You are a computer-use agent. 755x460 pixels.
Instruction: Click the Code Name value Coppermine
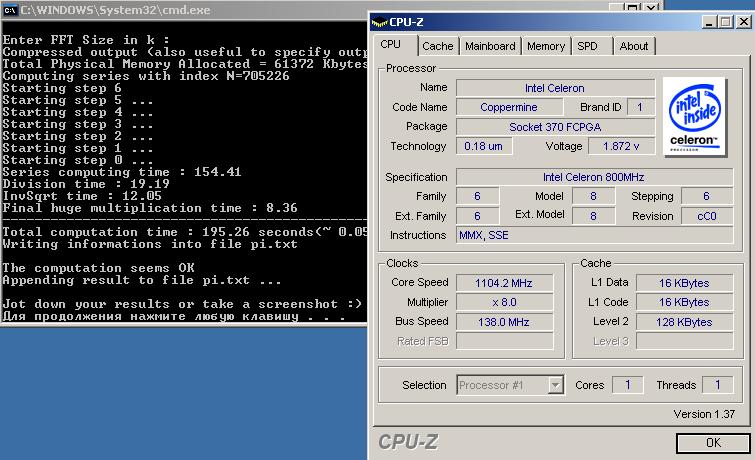[508, 107]
